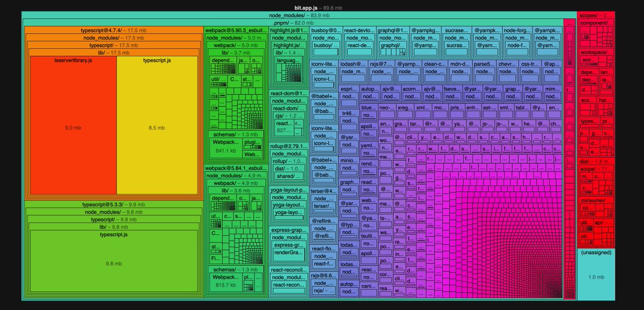The width and height of the screenshot is (644, 310).
Task: Open the red component/ folder header
Action: 596,23
